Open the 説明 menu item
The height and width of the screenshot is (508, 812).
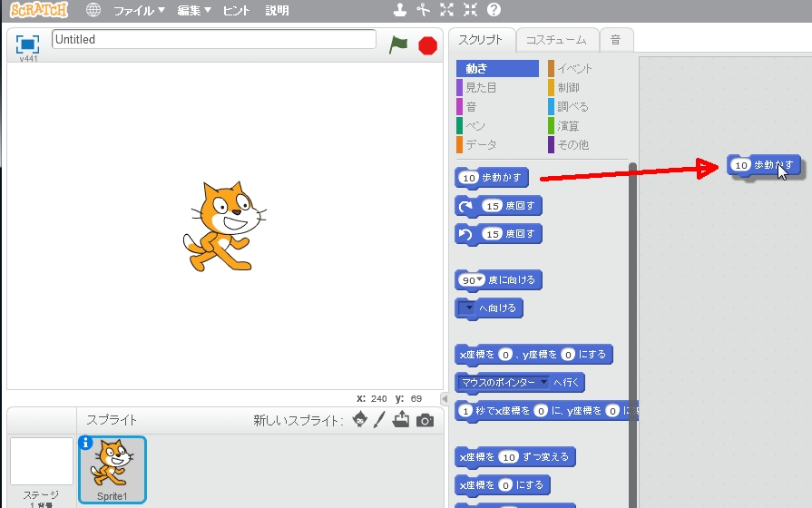pos(277,10)
